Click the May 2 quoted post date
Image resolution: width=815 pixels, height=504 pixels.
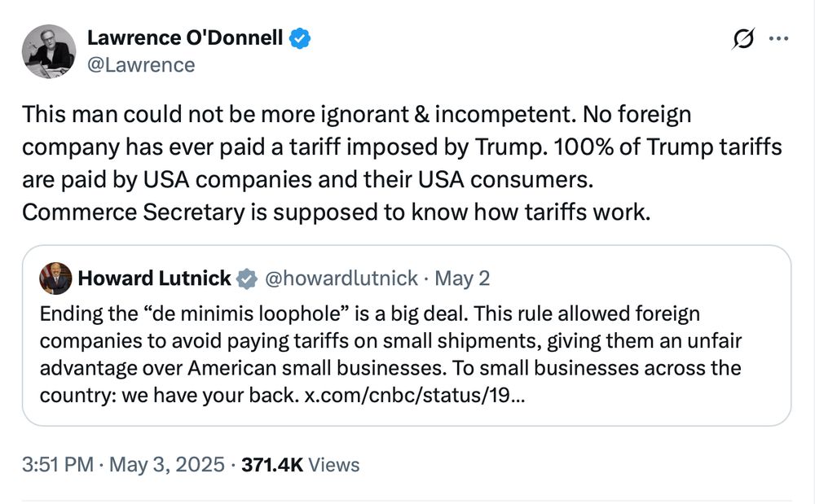[462, 278]
